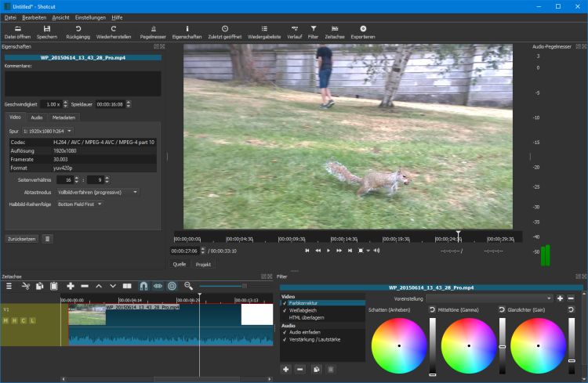Screen dimensions: 588x383
Task: Toggle the magnet snapping button in timeline
Action: pos(143,286)
